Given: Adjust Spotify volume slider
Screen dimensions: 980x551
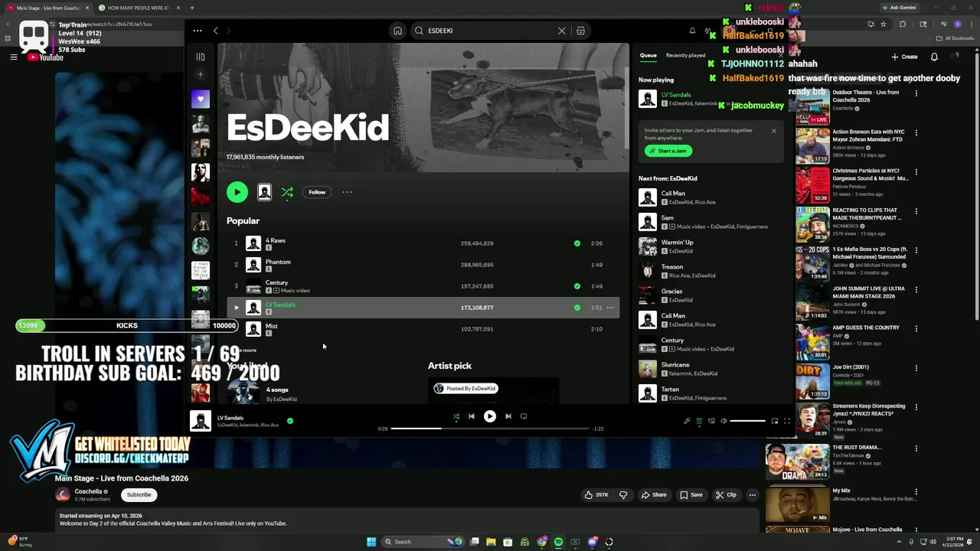Looking at the screenshot, I should click(748, 421).
